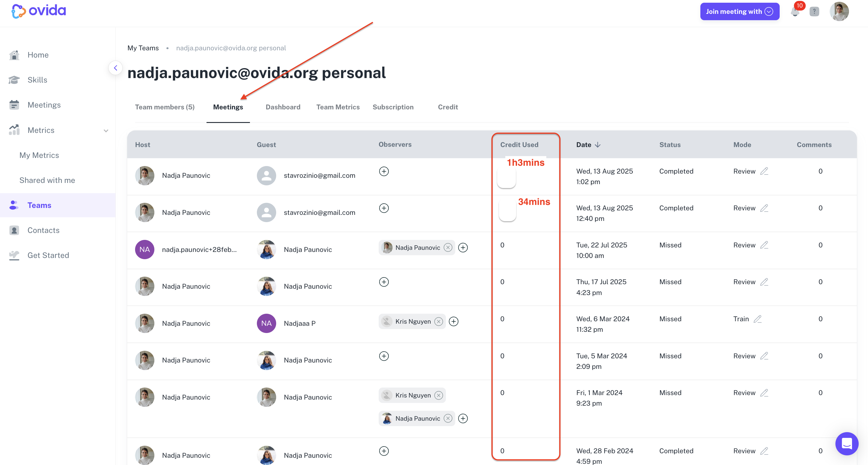Viewport: 868px width, 465px height.
Task: Open Review mode for 17 Jul 2025 meeting
Action: coord(744,282)
